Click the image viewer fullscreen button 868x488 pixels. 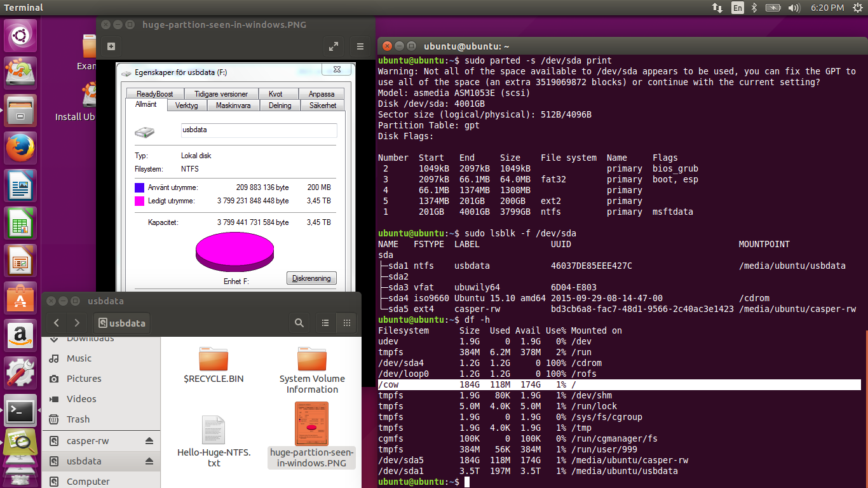(x=333, y=46)
